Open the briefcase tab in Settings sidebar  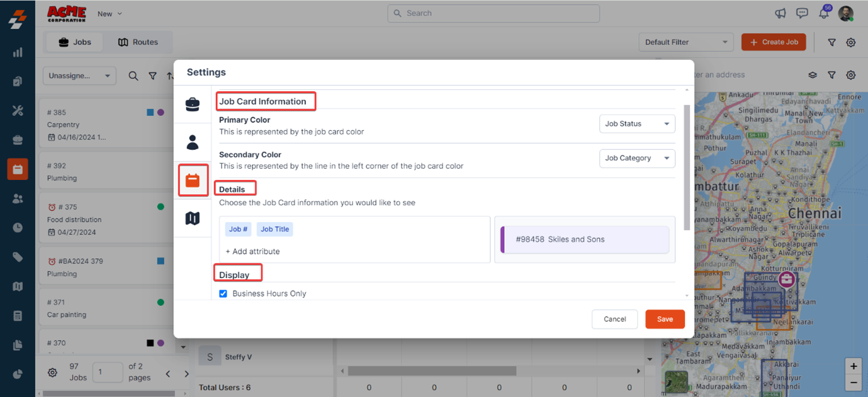193,104
